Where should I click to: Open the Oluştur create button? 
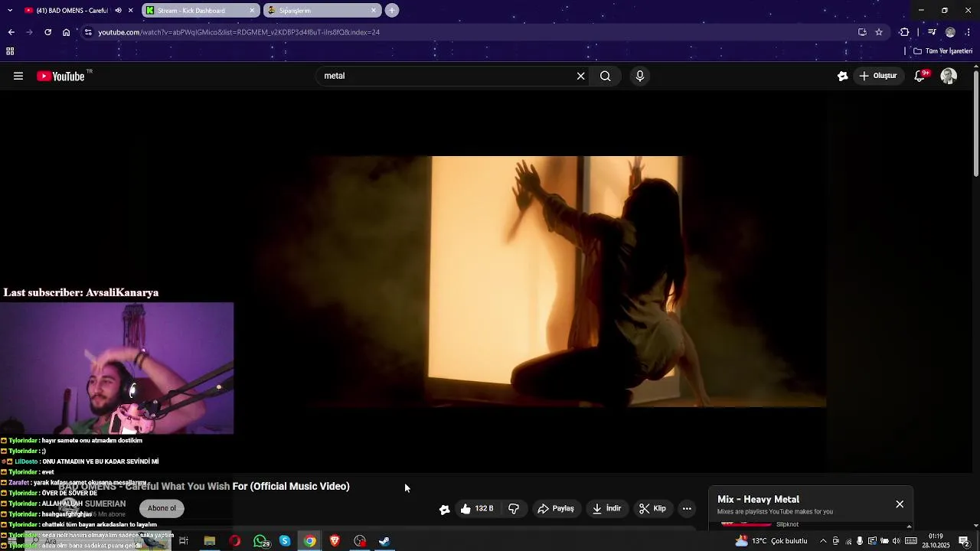(878, 76)
